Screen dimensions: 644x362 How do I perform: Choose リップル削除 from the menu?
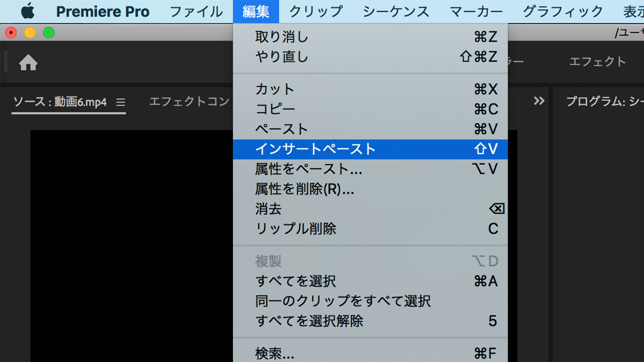[x=296, y=229]
